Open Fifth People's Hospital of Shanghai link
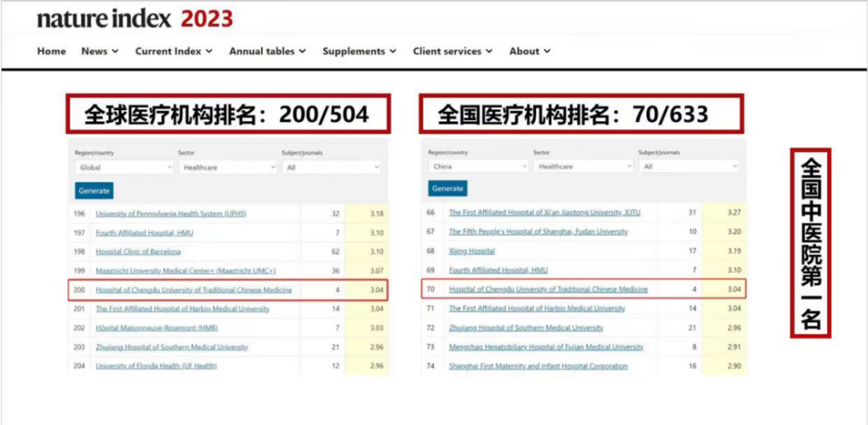The image size is (868, 425). 538,231
